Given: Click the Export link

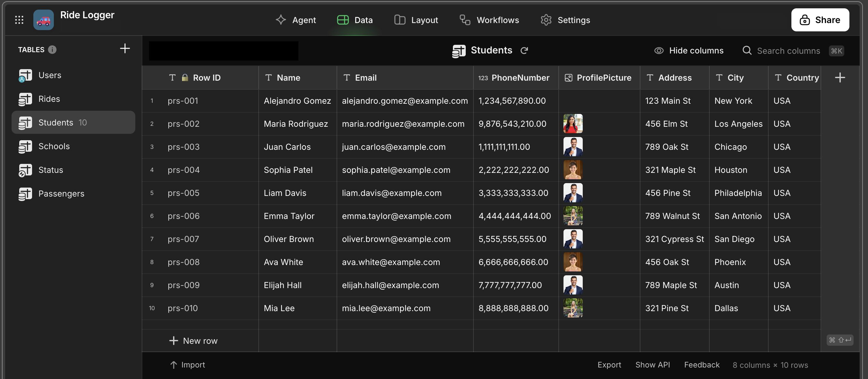Looking at the screenshot, I should (x=609, y=365).
